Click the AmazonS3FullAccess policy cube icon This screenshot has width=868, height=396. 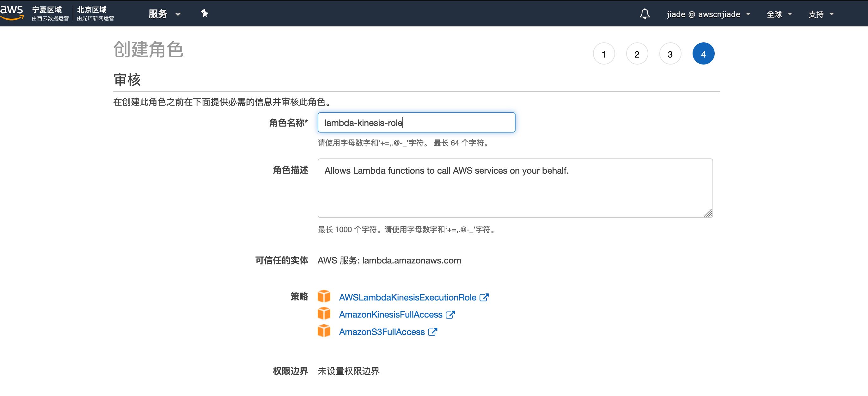tap(324, 331)
